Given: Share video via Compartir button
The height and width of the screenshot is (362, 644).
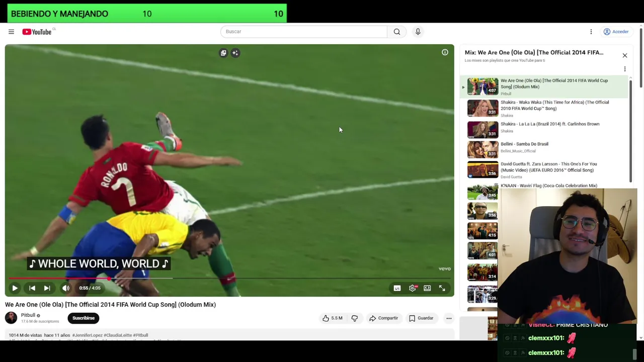Looking at the screenshot, I should point(383,318).
